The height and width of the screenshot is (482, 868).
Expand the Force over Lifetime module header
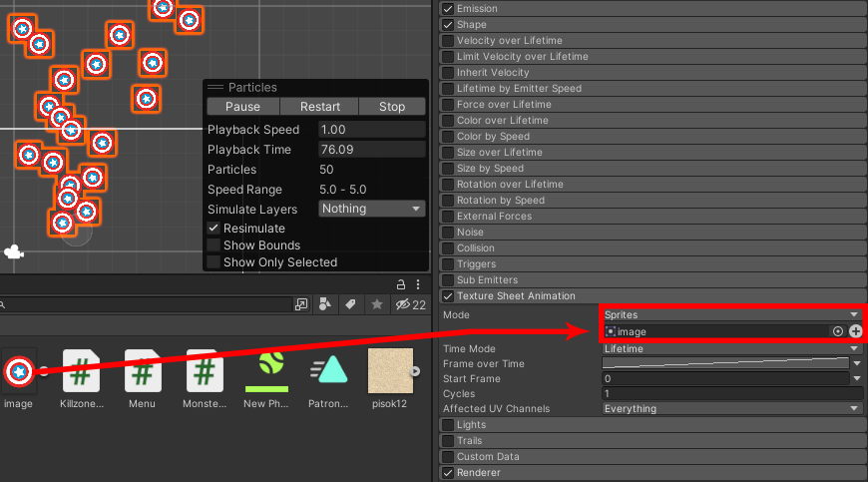click(x=653, y=104)
